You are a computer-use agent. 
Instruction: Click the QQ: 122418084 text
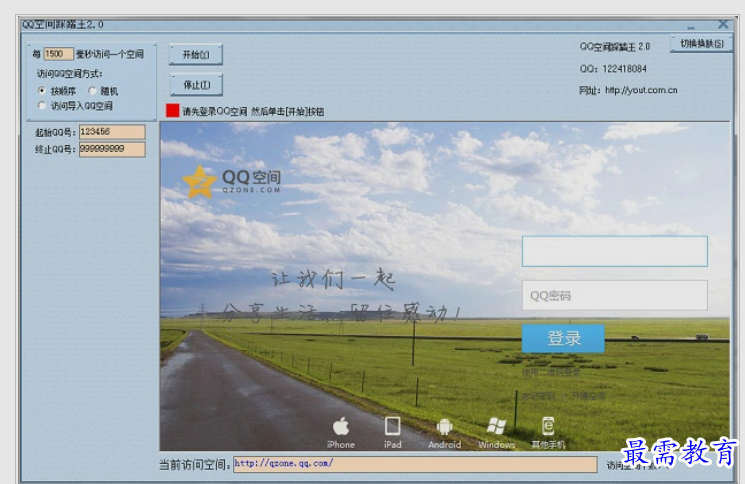click(x=613, y=69)
